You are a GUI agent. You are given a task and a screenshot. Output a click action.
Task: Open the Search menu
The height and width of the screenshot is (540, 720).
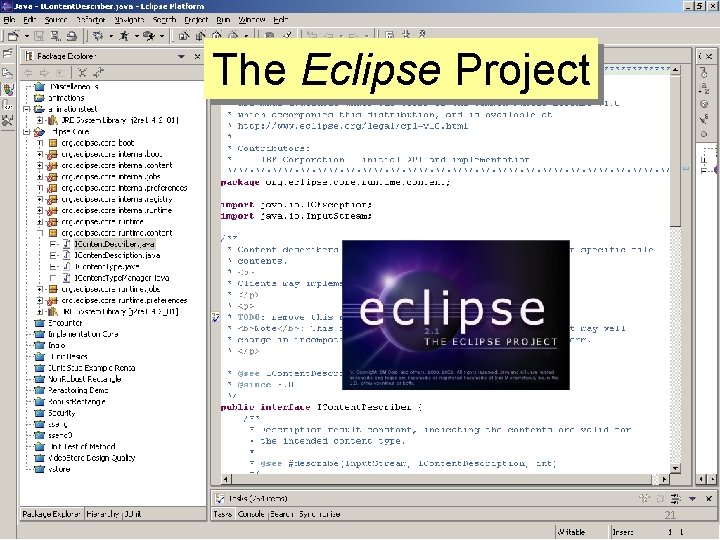164,20
